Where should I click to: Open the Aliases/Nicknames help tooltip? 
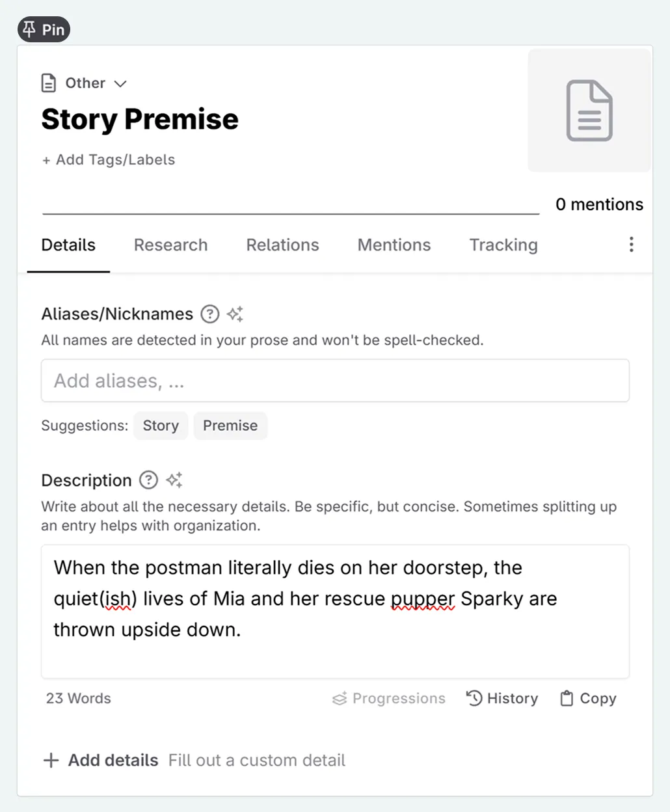coord(209,314)
